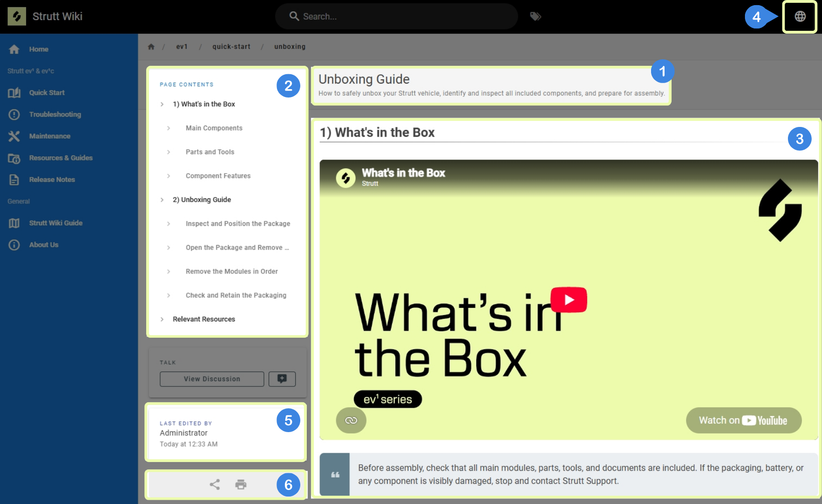The image size is (822, 504).
Task: Click the home icon in breadcrumbs
Action: (x=151, y=47)
